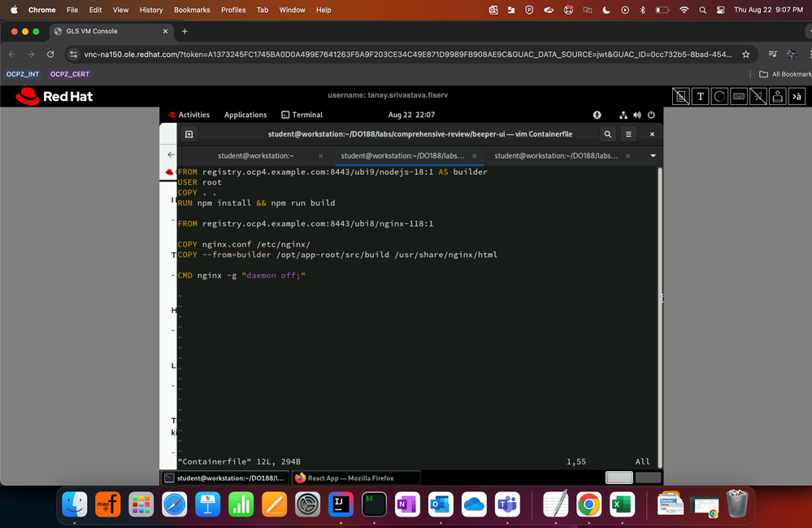Click the new tab icon in terminal header

(189, 134)
